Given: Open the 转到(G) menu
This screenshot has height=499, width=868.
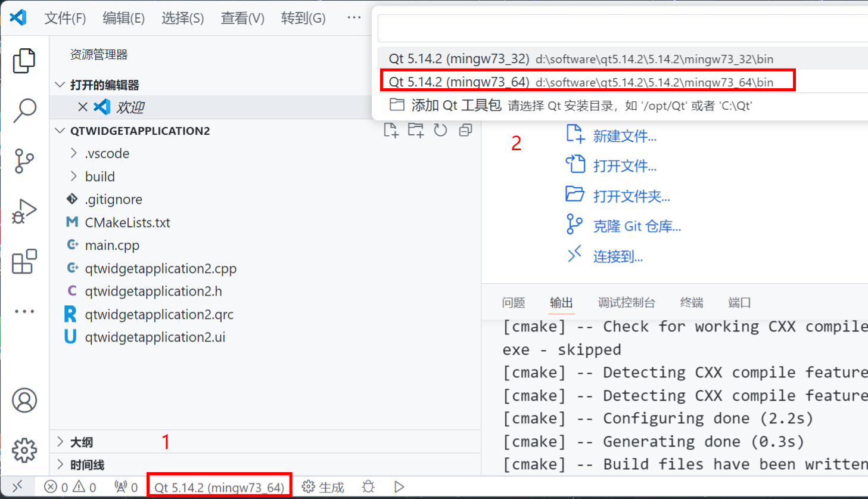Looking at the screenshot, I should pos(303,18).
